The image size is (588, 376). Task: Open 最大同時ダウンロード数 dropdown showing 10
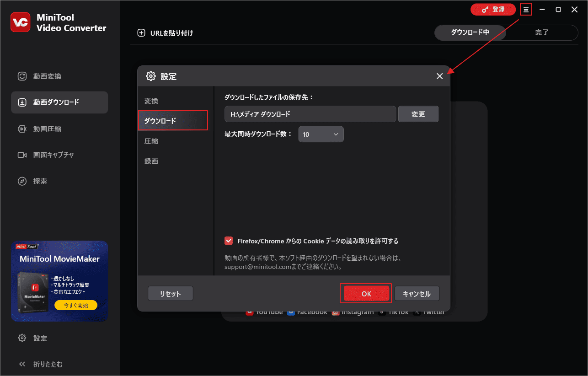tap(321, 134)
